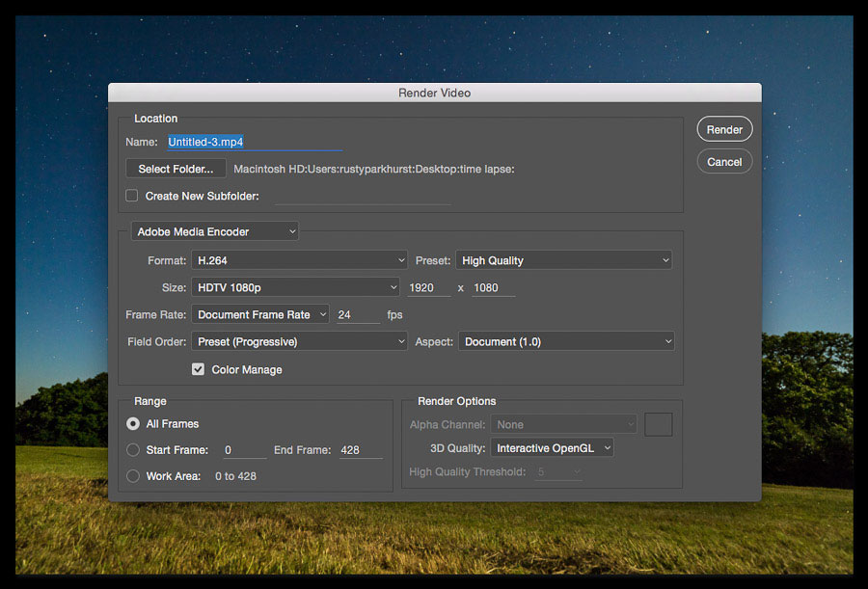This screenshot has height=589, width=868.
Task: Open the Preset dropdown showing High Quality
Action: [x=563, y=260]
